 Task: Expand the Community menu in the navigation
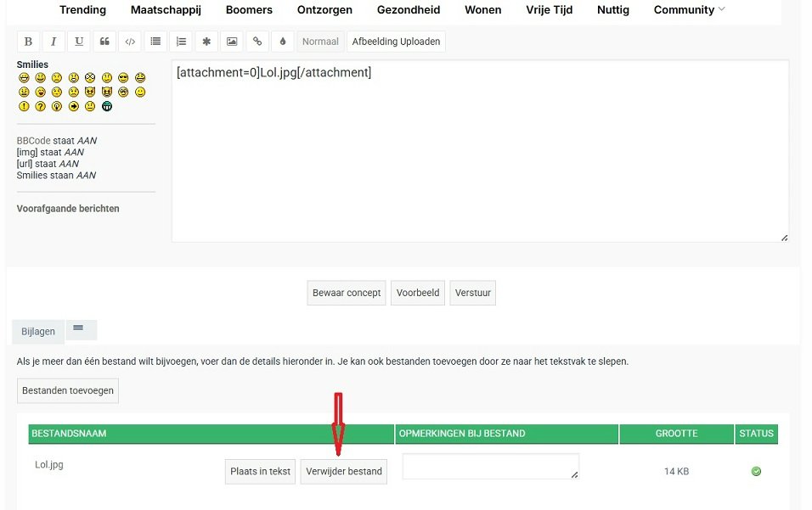689,10
